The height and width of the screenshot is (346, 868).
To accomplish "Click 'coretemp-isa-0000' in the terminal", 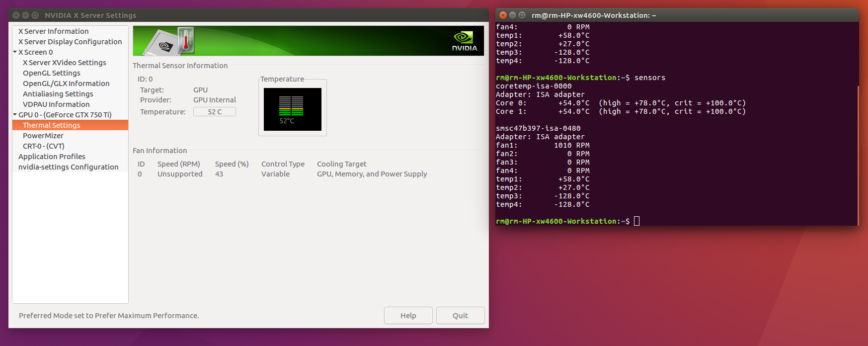I will pyautogui.click(x=534, y=86).
